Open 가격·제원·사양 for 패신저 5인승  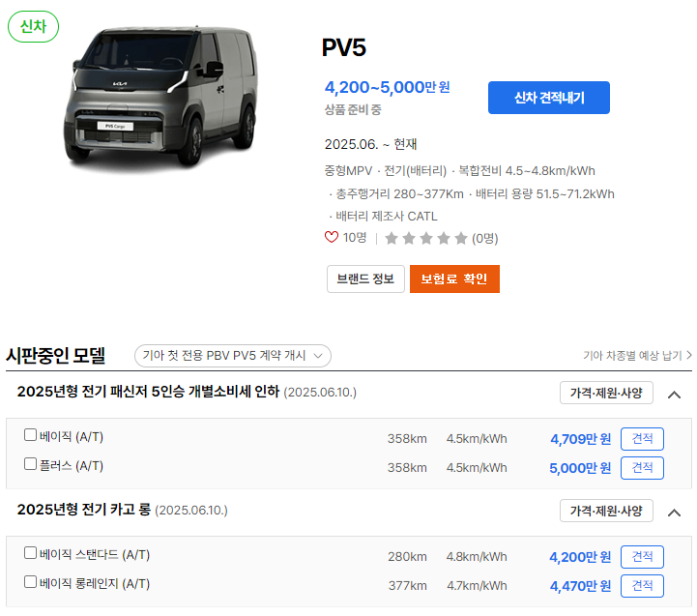click(606, 393)
